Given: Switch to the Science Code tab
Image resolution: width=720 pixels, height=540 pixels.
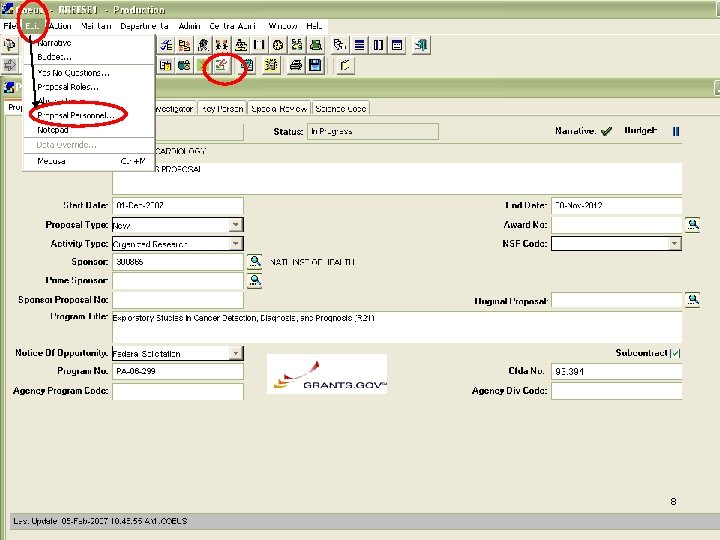Looking at the screenshot, I should (341, 108).
